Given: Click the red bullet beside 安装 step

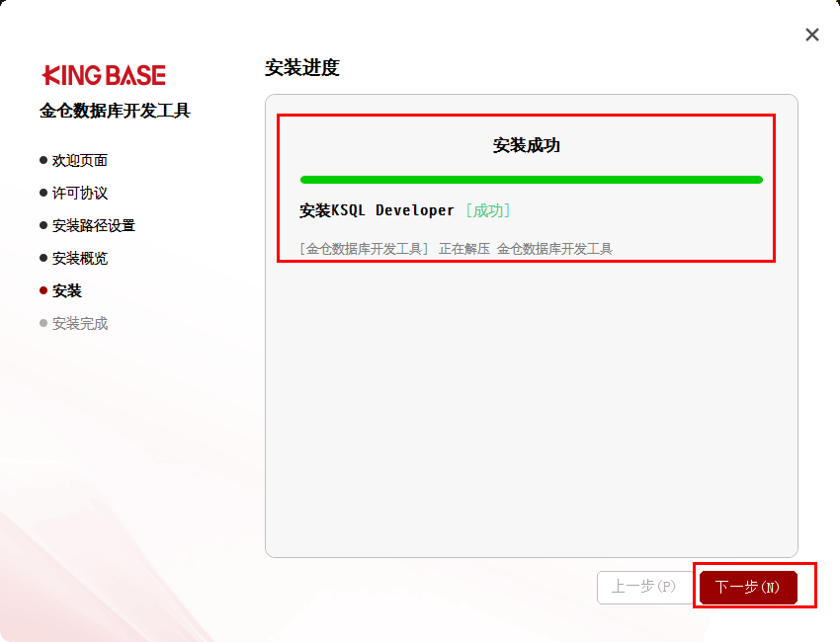Looking at the screenshot, I should click(43, 290).
